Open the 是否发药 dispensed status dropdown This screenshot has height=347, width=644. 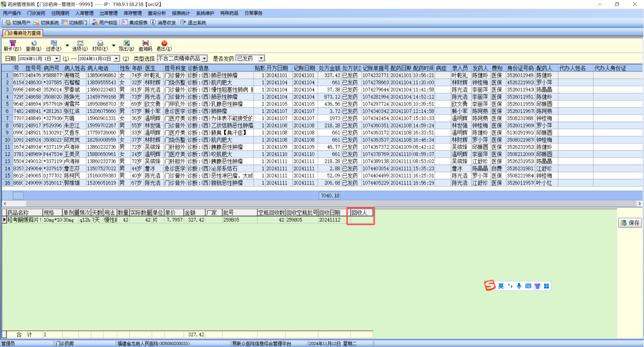coord(262,58)
